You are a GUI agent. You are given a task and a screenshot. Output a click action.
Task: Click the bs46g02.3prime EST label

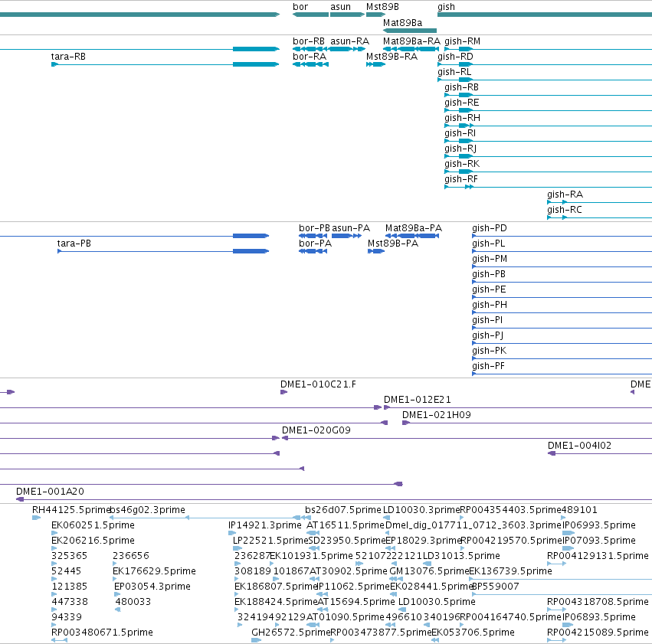pyautogui.click(x=148, y=510)
